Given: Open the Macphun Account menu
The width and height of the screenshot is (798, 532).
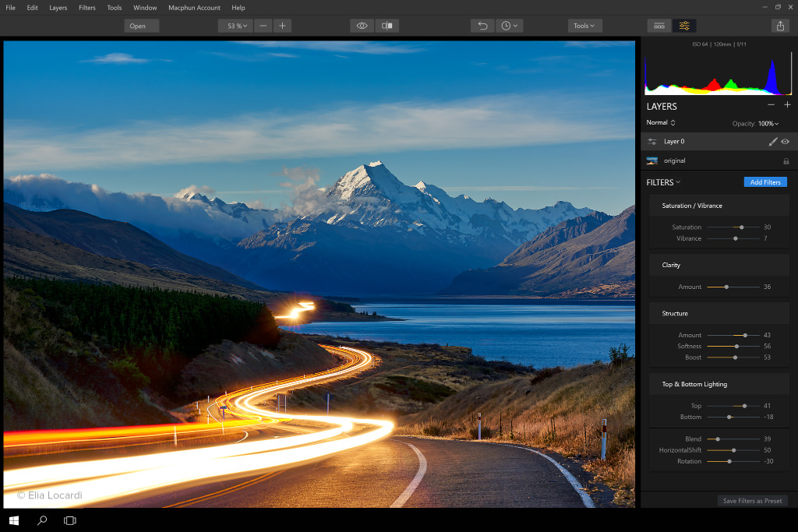Looking at the screenshot, I should pyautogui.click(x=194, y=8).
